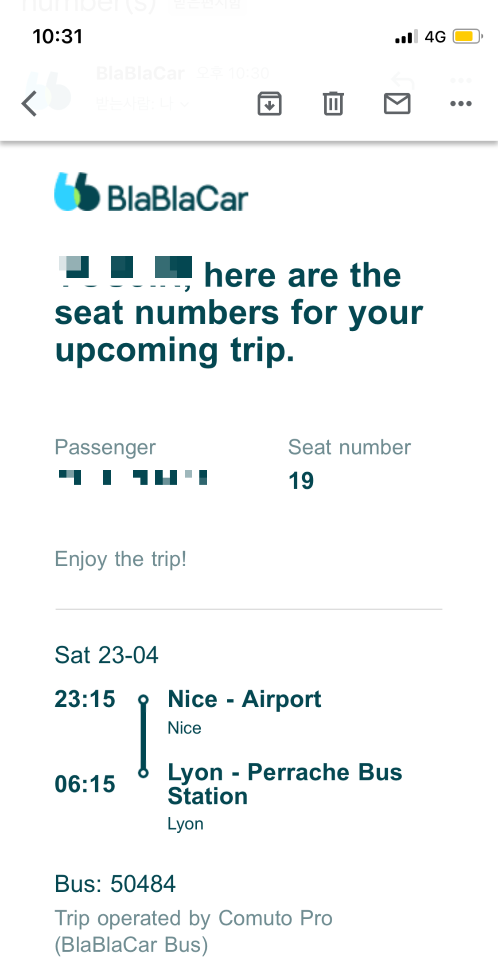Screen dimensions: 498x980
Task: Tap the 23:15 departure time
Action: click(85, 699)
